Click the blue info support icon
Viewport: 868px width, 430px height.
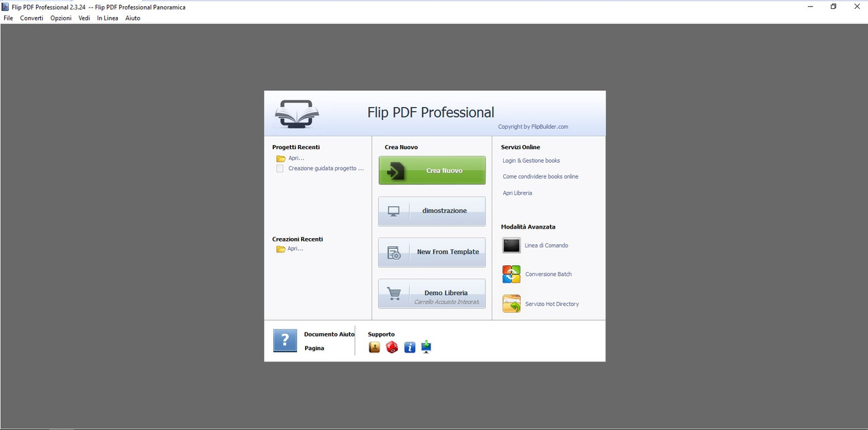click(410, 347)
